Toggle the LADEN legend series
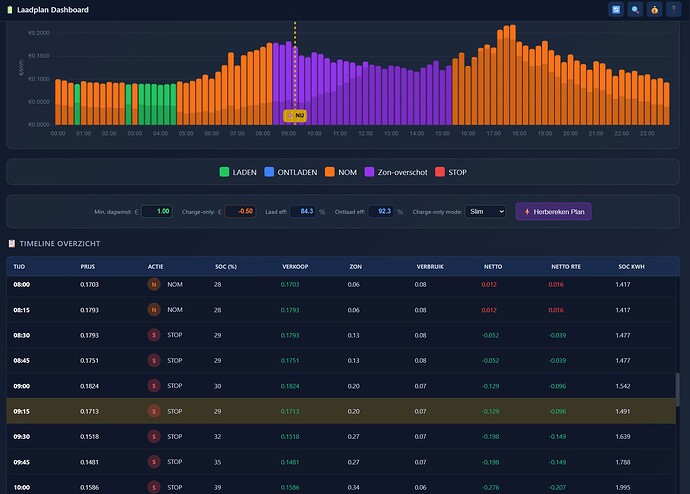 click(x=238, y=172)
